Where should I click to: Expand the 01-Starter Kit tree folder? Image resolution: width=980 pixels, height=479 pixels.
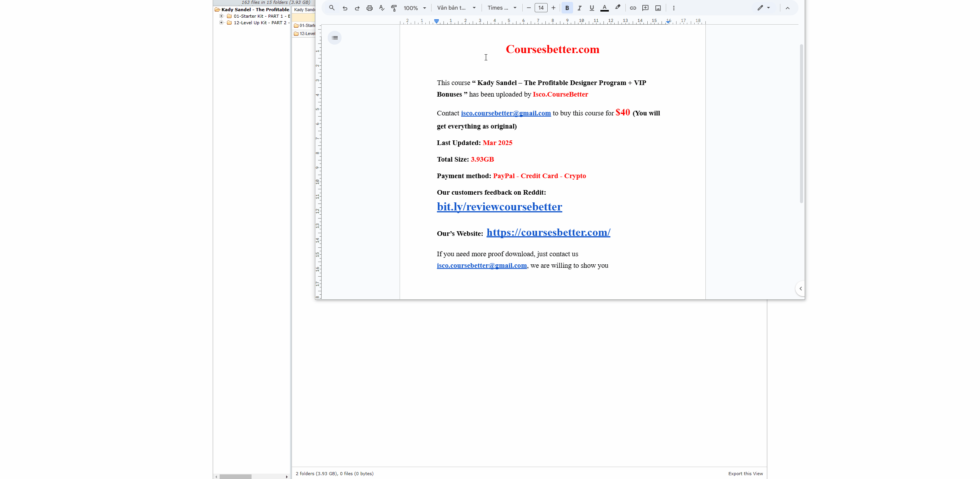[221, 16]
